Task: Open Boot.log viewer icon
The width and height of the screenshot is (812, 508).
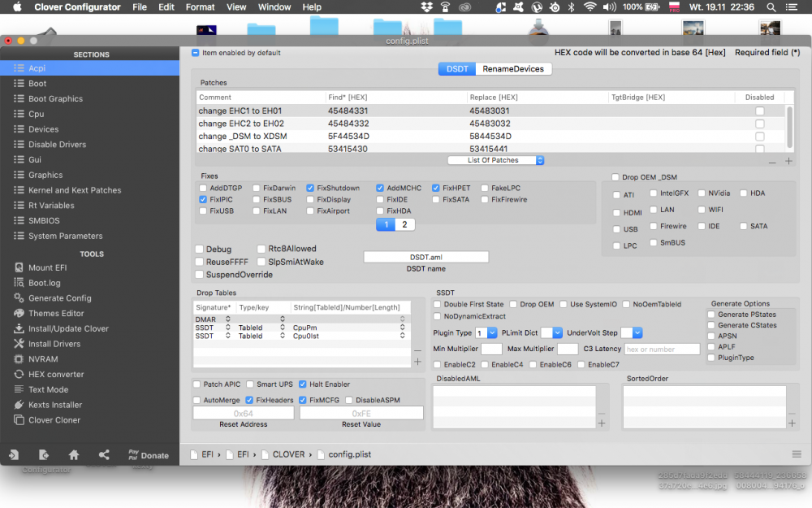Action: 19,283
